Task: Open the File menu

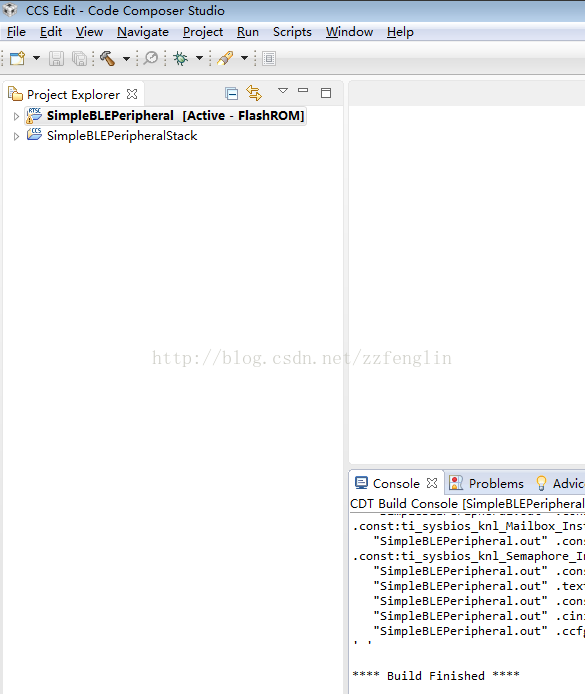Action: pyautogui.click(x=16, y=32)
